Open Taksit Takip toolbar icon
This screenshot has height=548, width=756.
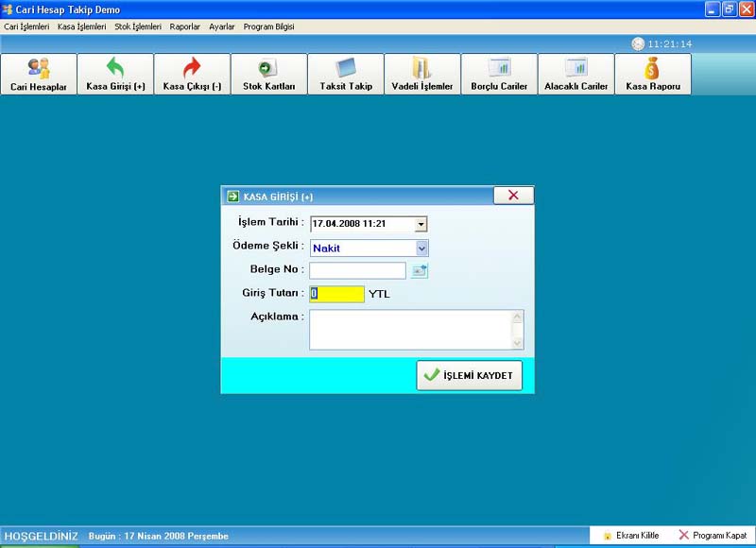point(346,75)
